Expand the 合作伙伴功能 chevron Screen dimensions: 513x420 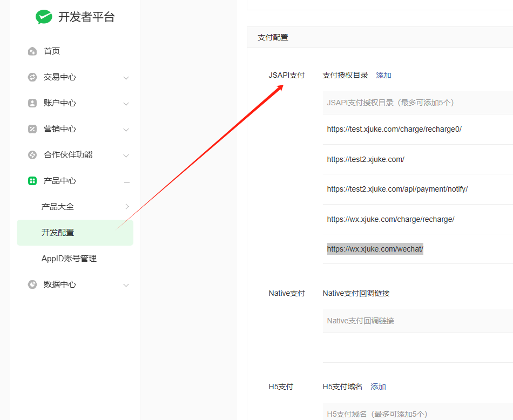point(126,155)
